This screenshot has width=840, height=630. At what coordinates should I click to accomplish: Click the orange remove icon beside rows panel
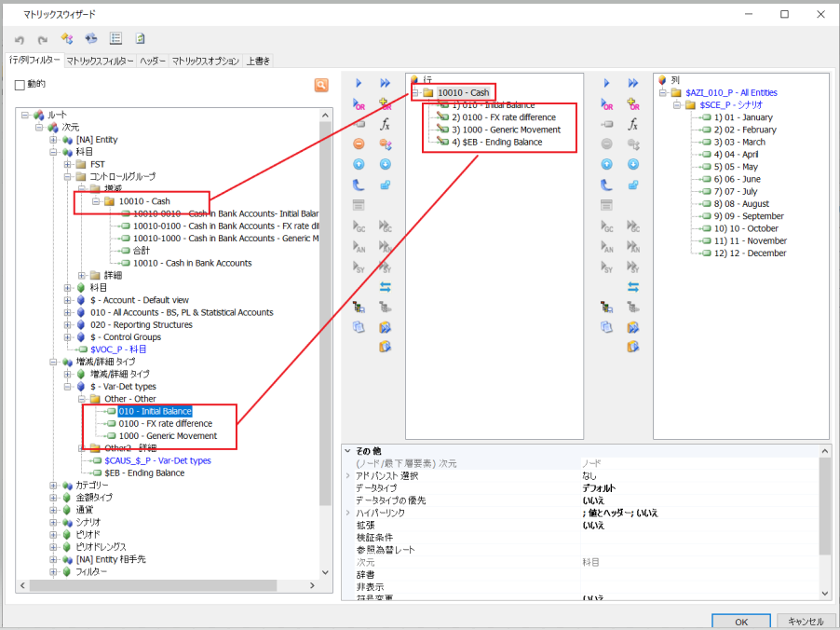pyautogui.click(x=359, y=144)
